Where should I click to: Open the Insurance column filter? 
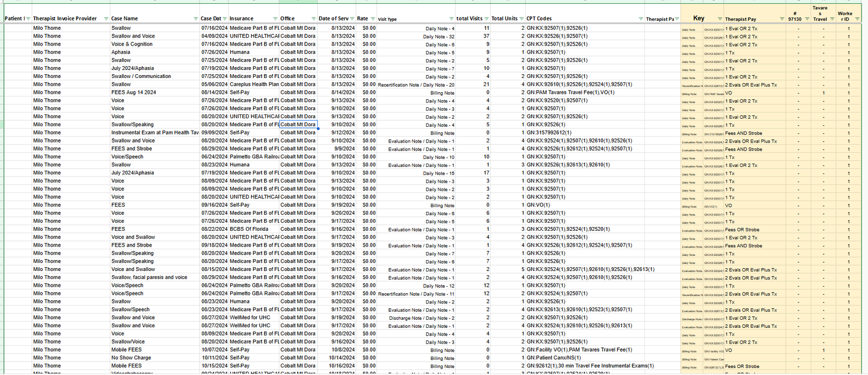point(276,19)
